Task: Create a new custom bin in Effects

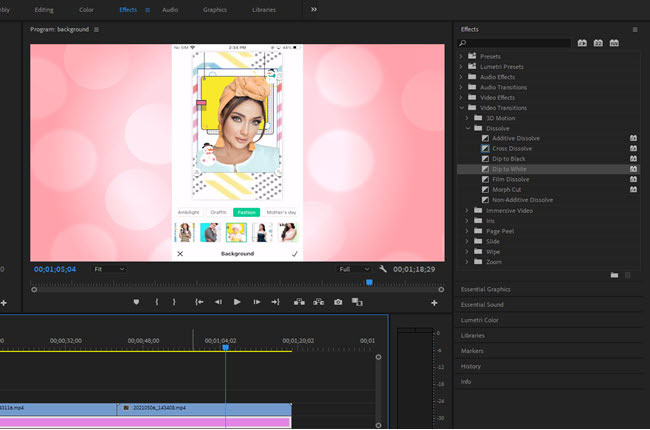Action: coord(614,275)
